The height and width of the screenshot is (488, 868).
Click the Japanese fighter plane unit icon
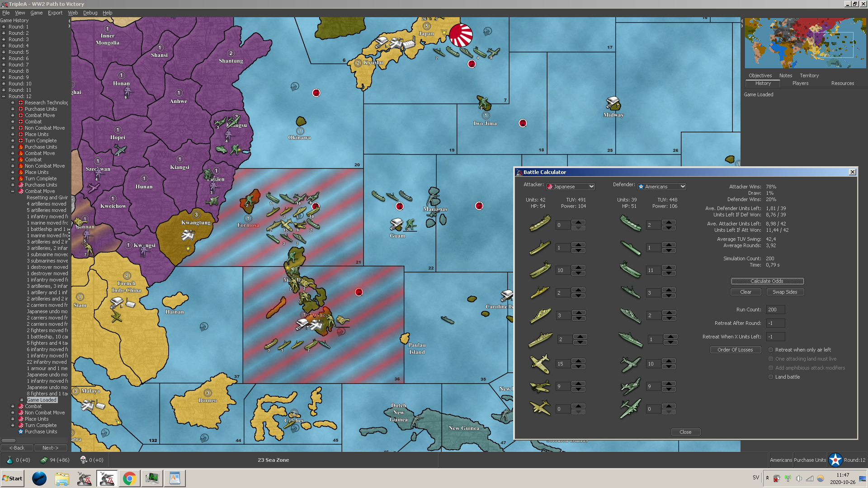[540, 363]
